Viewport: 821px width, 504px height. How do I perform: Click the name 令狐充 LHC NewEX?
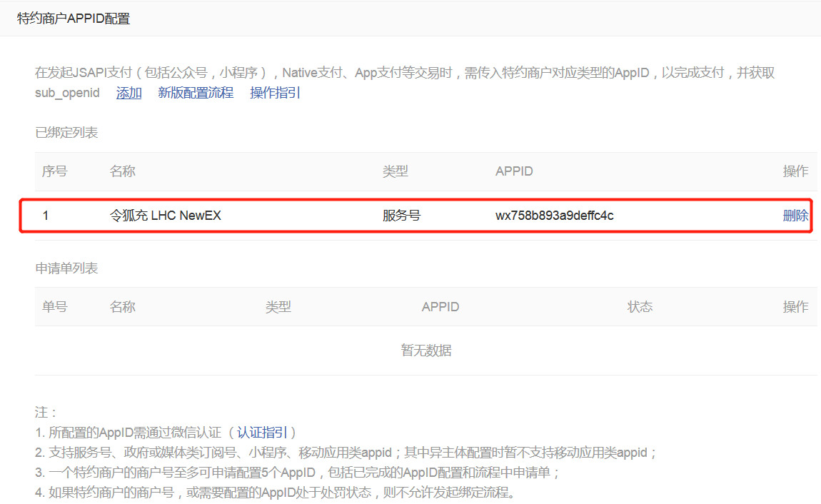[x=165, y=216]
